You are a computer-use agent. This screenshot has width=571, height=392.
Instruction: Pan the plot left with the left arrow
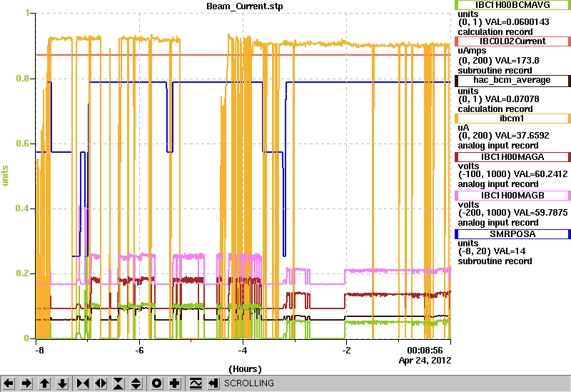click(x=9, y=383)
